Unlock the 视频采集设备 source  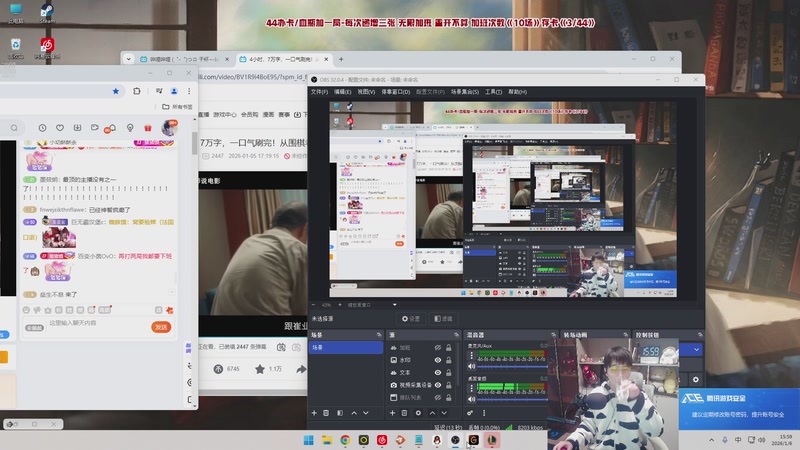coord(448,385)
